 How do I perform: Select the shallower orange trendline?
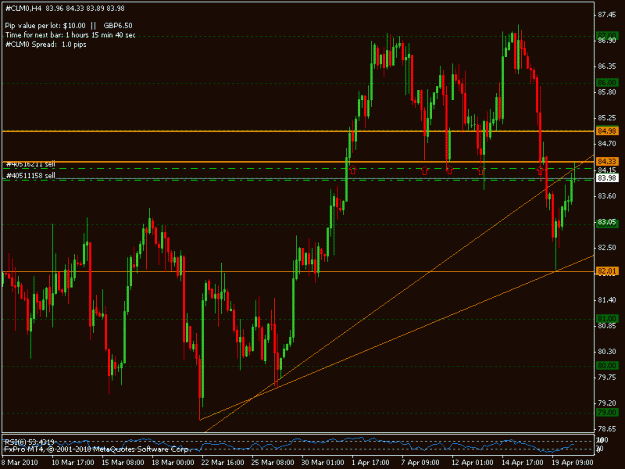pos(399,337)
